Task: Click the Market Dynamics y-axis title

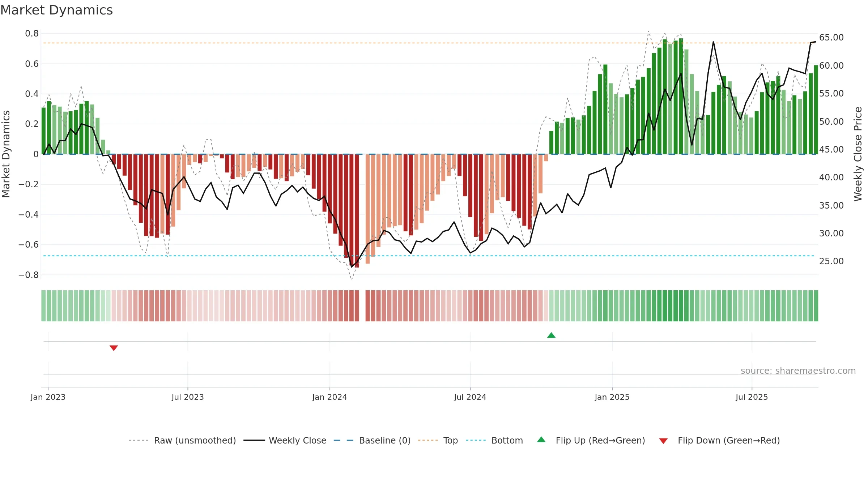Action: pos(6,154)
